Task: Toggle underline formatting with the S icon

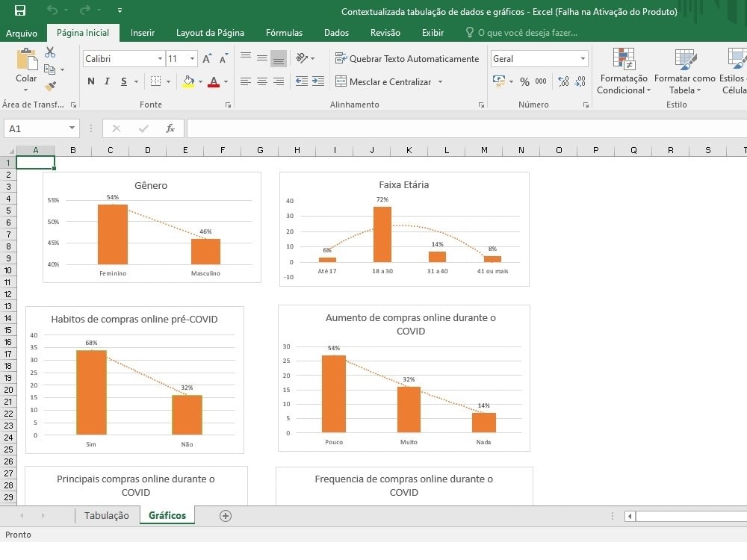Action: tap(123, 81)
